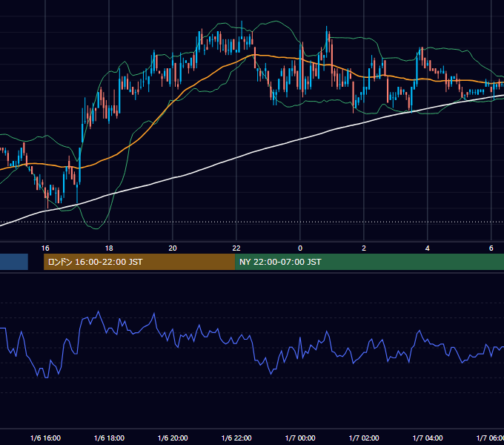Click the white dotted horizontal price line
The width and height of the screenshot is (504, 445).
[x=252, y=222]
